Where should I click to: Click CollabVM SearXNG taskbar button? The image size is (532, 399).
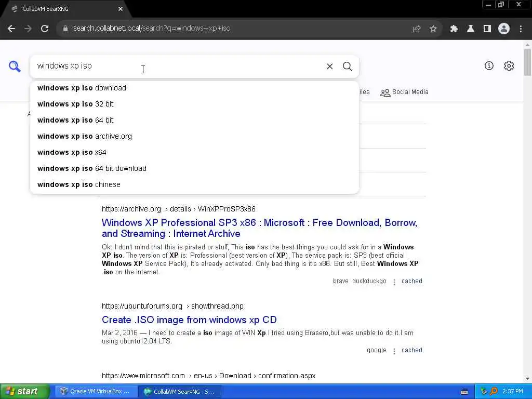180,392
